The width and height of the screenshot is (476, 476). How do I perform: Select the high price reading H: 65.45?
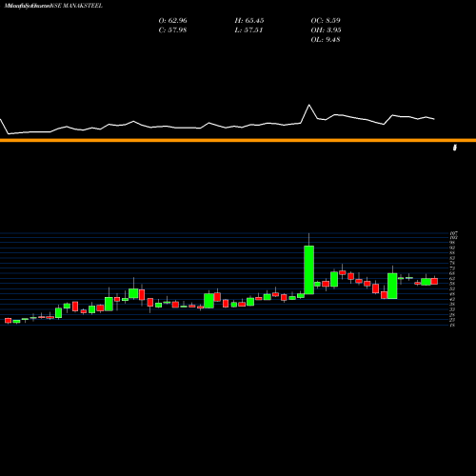(249, 21)
